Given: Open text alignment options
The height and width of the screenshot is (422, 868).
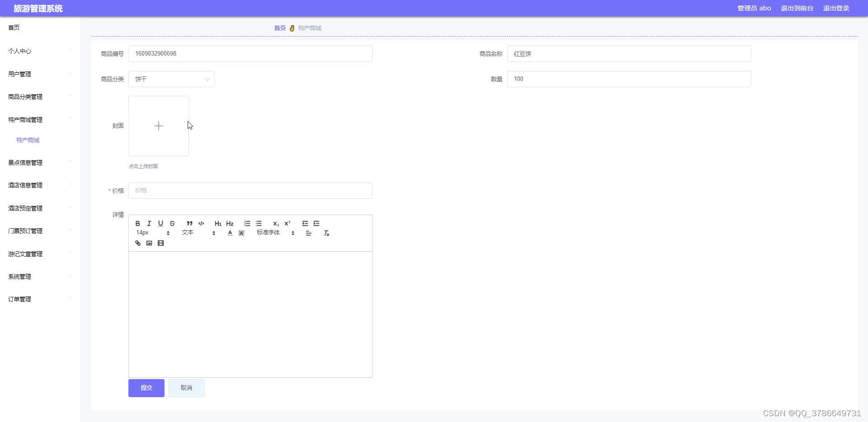Looking at the screenshot, I should (x=309, y=233).
